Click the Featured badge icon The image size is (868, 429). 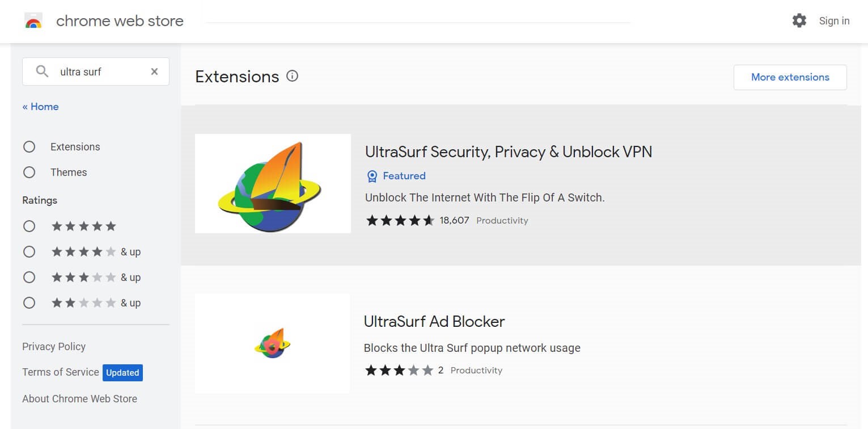tap(372, 176)
